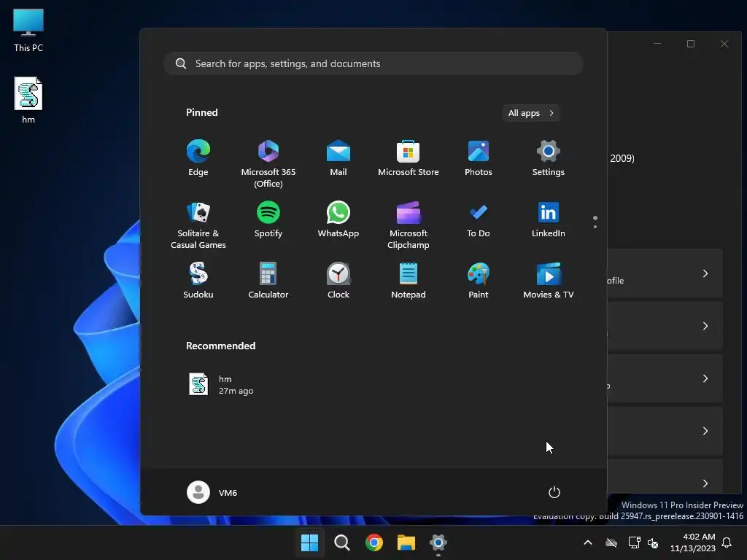Show hidden system tray icons
Image resolution: width=747 pixels, height=560 pixels.
pos(588,542)
